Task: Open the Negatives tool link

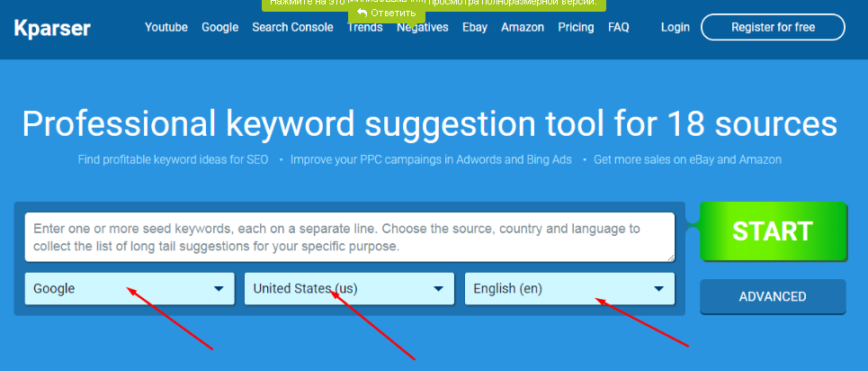Action: 423,28
